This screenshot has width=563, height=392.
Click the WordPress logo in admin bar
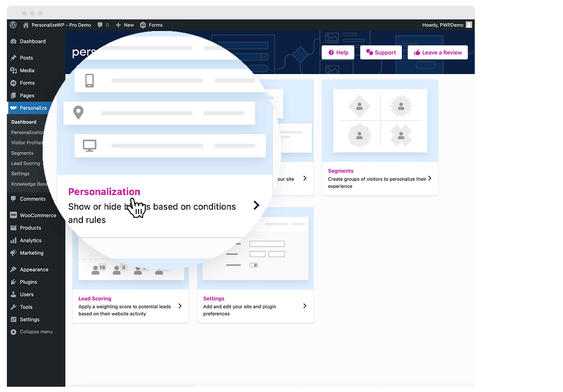(x=13, y=25)
